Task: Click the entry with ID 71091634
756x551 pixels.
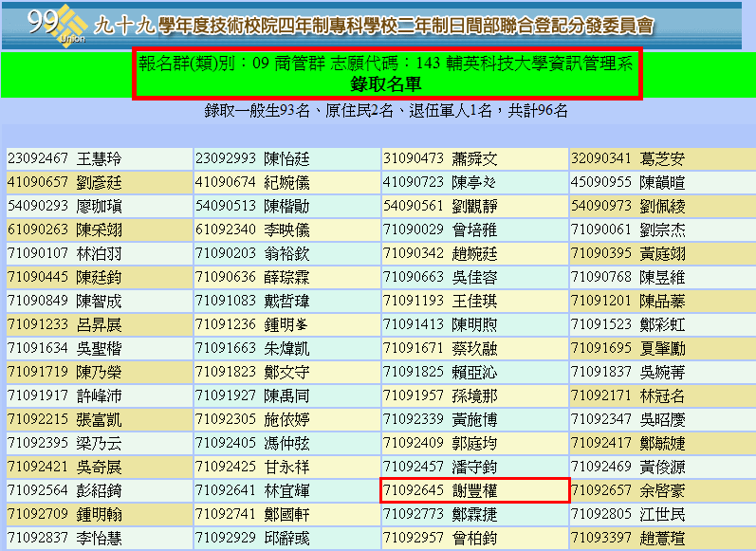Action: tap(100, 349)
